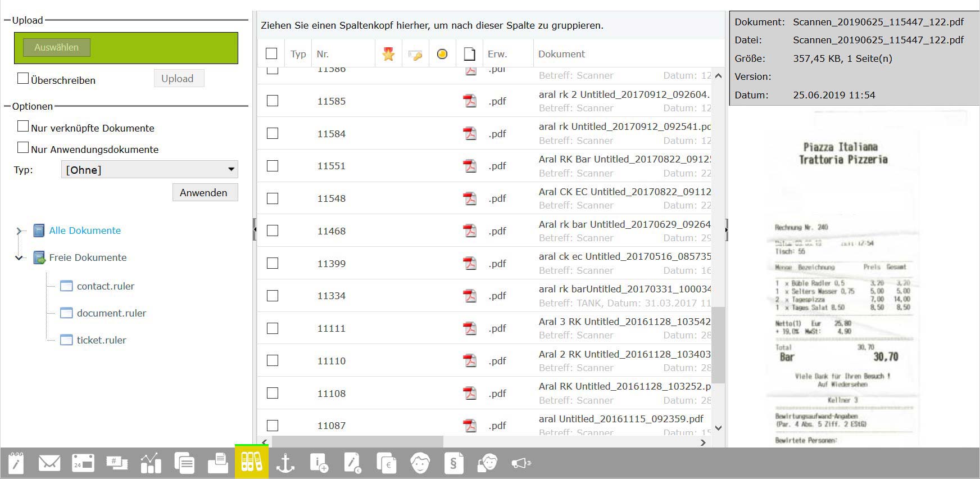The image size is (980, 479).
Task: Tick checkbox for document 11399
Action: [x=273, y=263]
